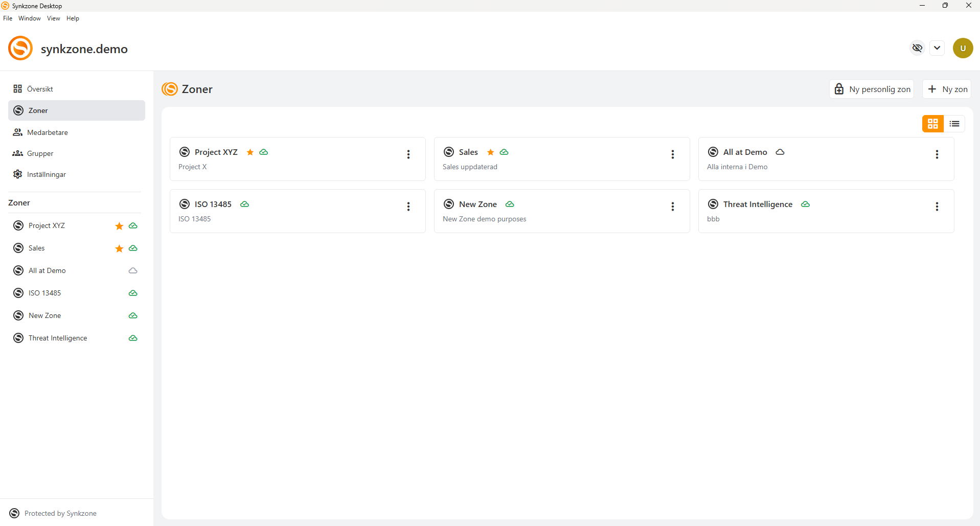Toggle favorite star on Sales card

490,152
